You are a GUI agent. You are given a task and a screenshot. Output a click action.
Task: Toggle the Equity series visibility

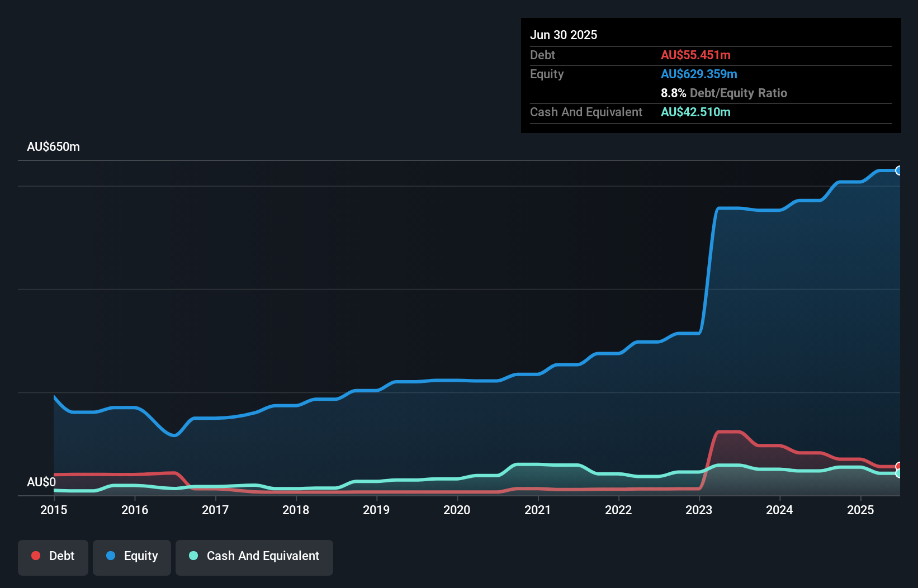[131, 557]
